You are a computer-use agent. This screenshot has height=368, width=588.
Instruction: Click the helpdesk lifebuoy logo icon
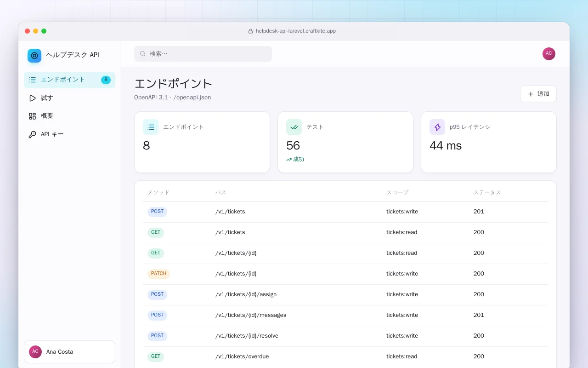(x=34, y=56)
